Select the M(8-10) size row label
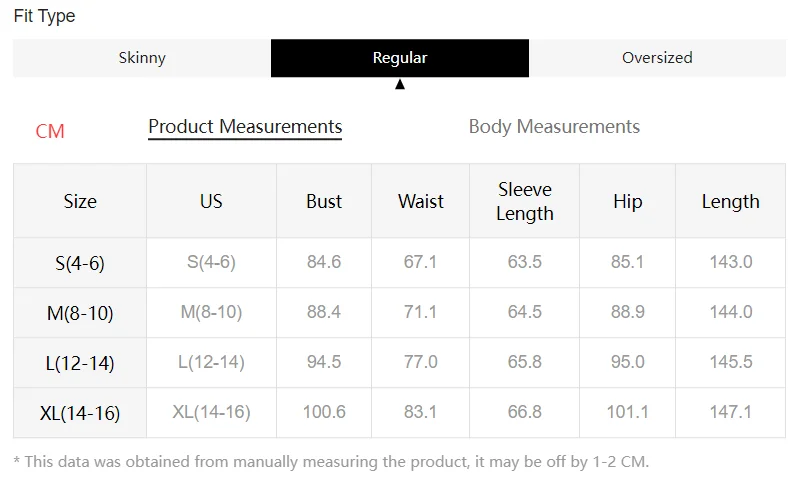Viewport: 788px width, 489px height. point(80,313)
